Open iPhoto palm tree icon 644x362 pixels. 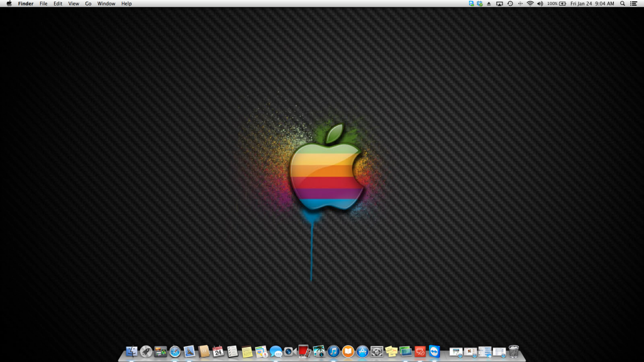(x=319, y=351)
